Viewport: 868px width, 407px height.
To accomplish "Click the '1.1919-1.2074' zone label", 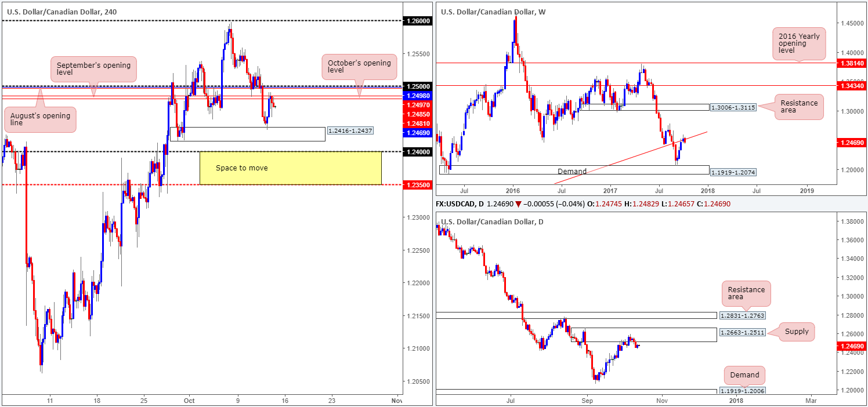I will (x=734, y=173).
